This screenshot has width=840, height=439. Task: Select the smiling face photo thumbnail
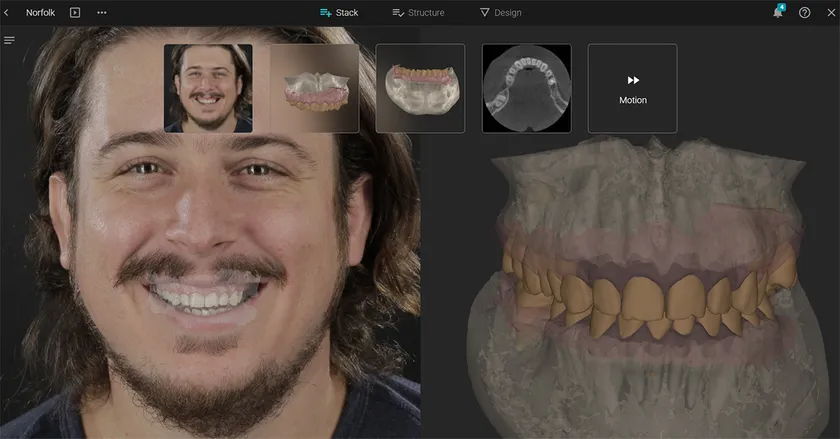click(208, 88)
